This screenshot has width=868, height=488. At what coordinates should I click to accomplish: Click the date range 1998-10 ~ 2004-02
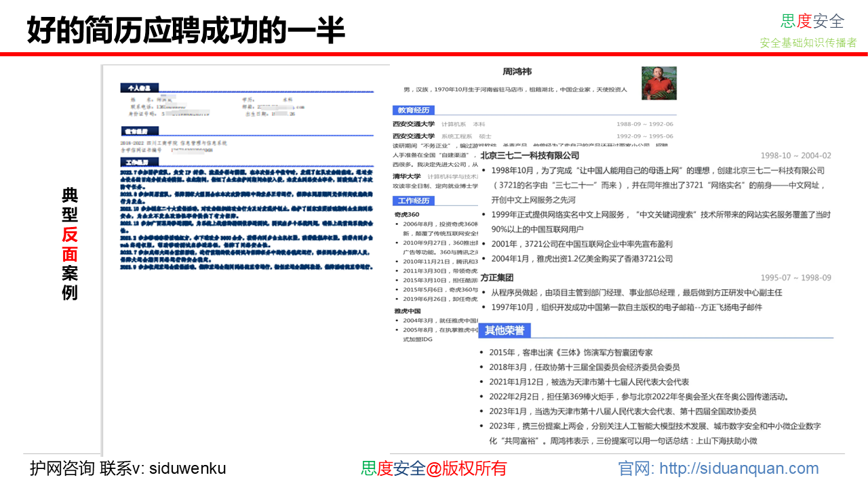coord(795,155)
